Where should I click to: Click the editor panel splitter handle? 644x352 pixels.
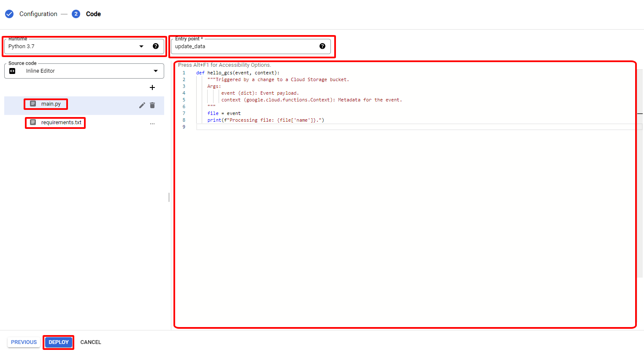point(169,197)
